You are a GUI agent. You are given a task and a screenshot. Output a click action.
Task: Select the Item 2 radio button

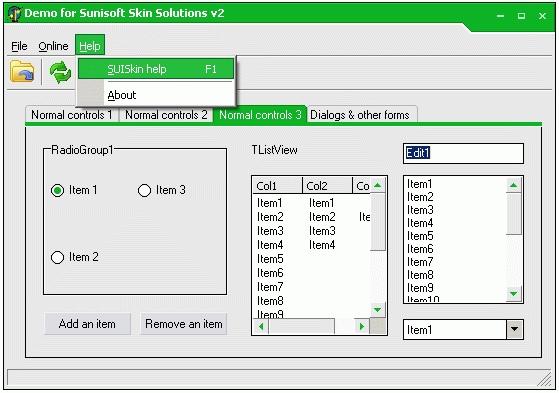[x=57, y=257]
